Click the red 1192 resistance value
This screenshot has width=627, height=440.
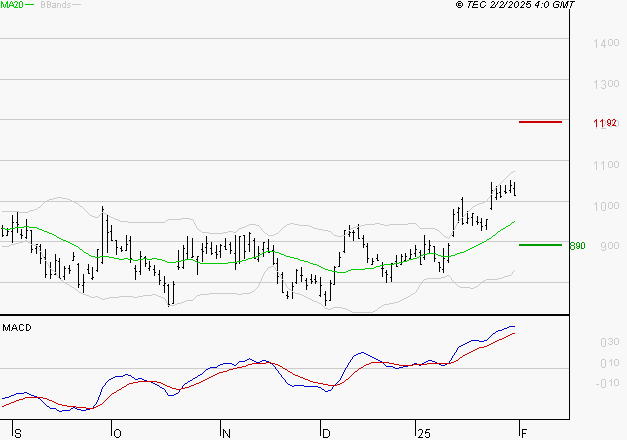click(605, 123)
